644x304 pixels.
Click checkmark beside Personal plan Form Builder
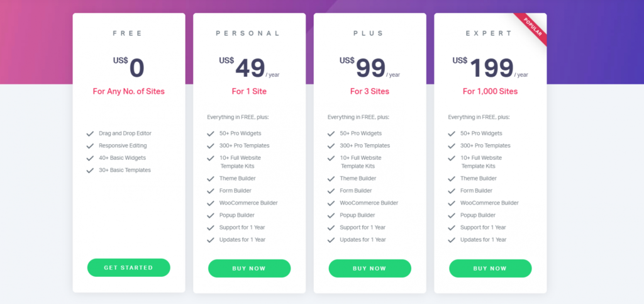[x=211, y=191]
